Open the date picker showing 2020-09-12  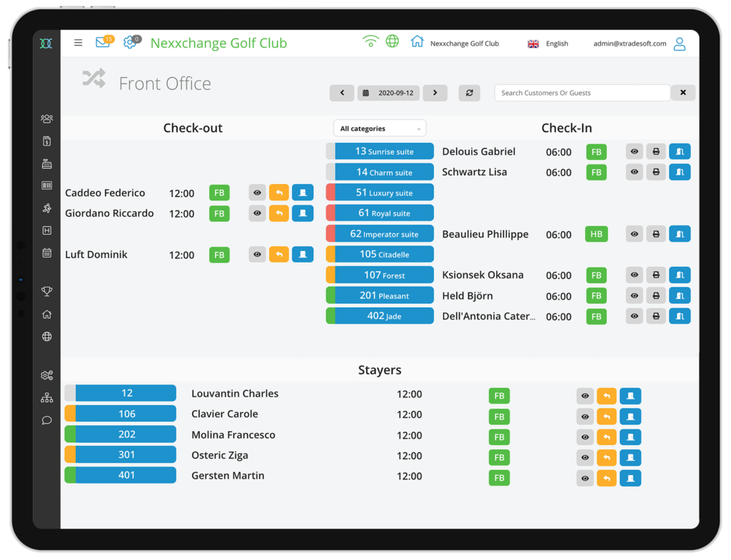coord(388,93)
